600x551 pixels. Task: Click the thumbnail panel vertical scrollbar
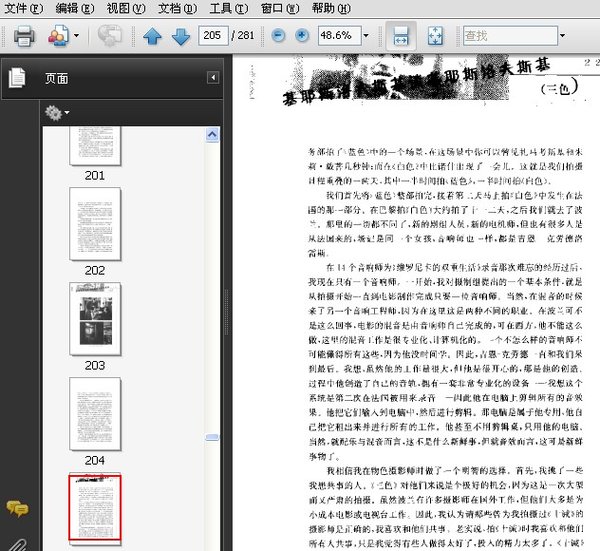pos(212,300)
